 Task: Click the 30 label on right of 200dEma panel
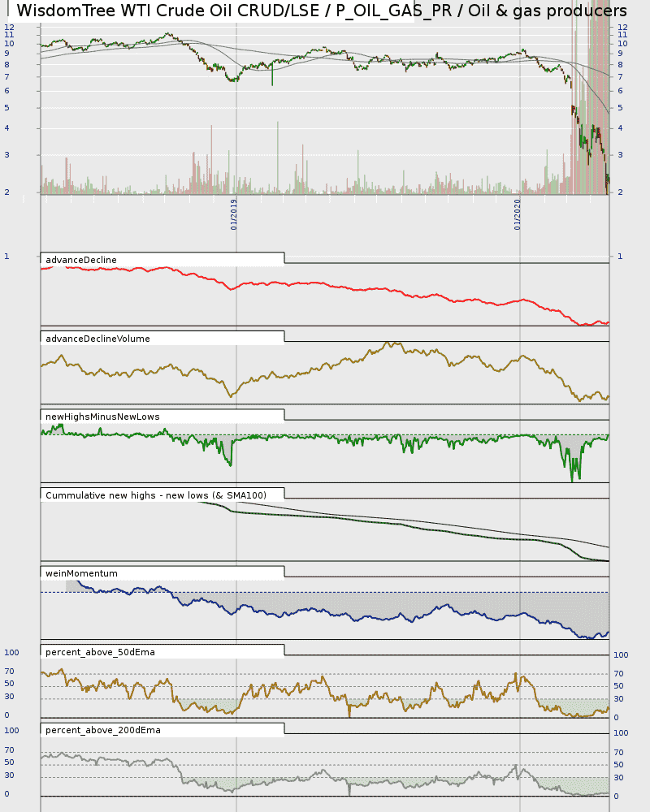619,778
